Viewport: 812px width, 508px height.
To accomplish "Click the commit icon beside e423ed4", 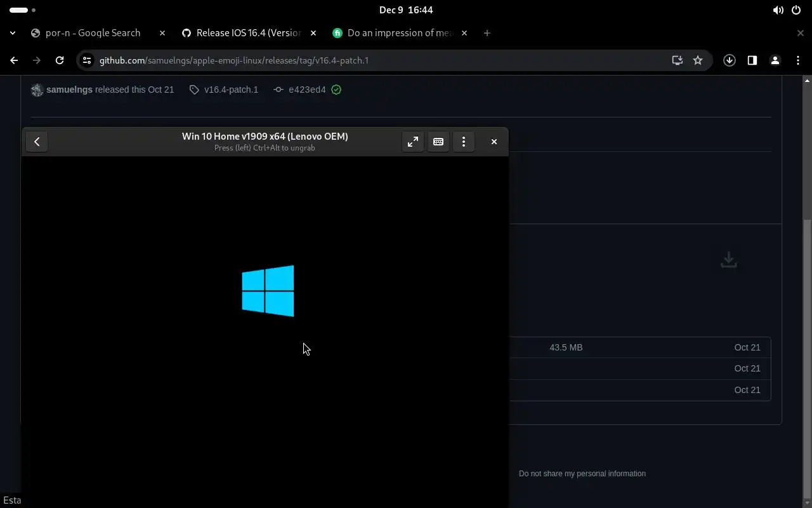I will [278, 90].
